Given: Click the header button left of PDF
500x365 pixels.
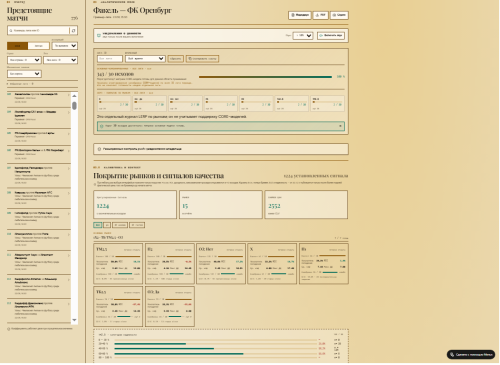Looking at the screenshot, I should click(300, 15).
